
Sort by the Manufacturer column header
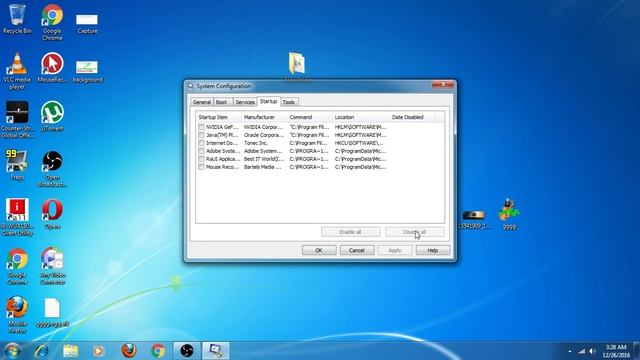coord(264,117)
